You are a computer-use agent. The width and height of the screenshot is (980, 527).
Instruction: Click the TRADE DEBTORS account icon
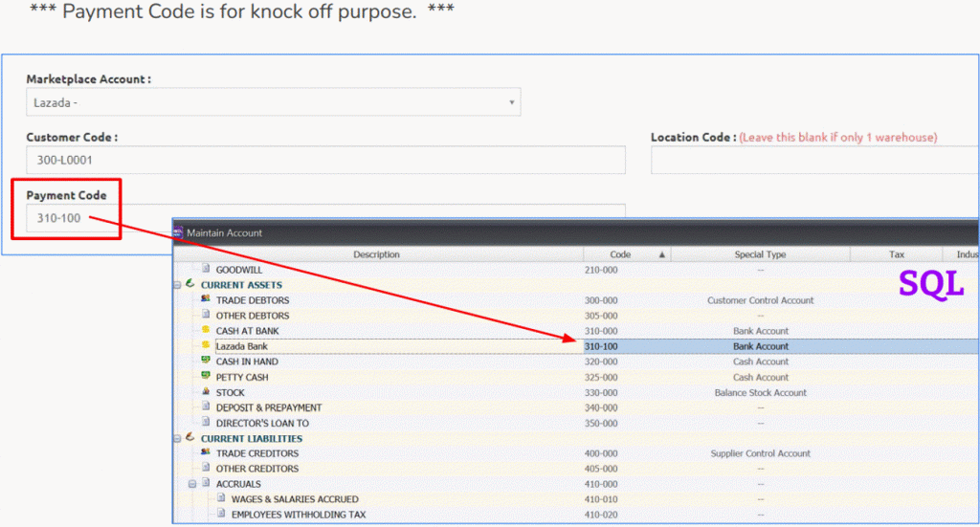(206, 299)
